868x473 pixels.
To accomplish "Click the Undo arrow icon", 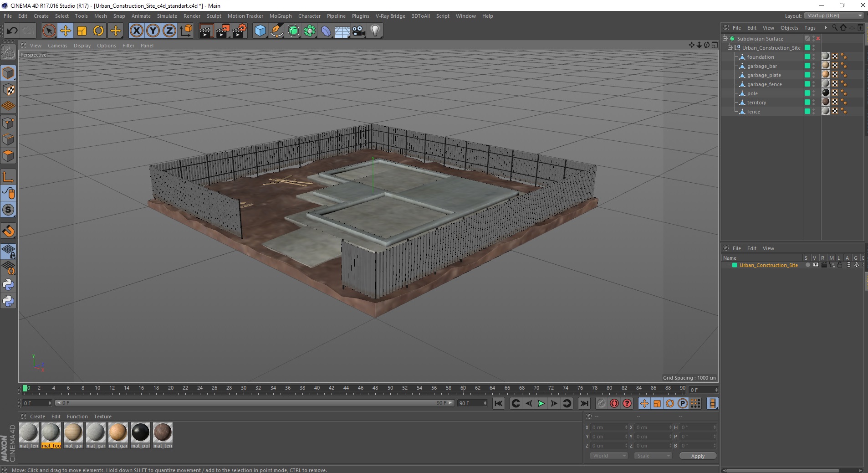I will pyautogui.click(x=12, y=31).
